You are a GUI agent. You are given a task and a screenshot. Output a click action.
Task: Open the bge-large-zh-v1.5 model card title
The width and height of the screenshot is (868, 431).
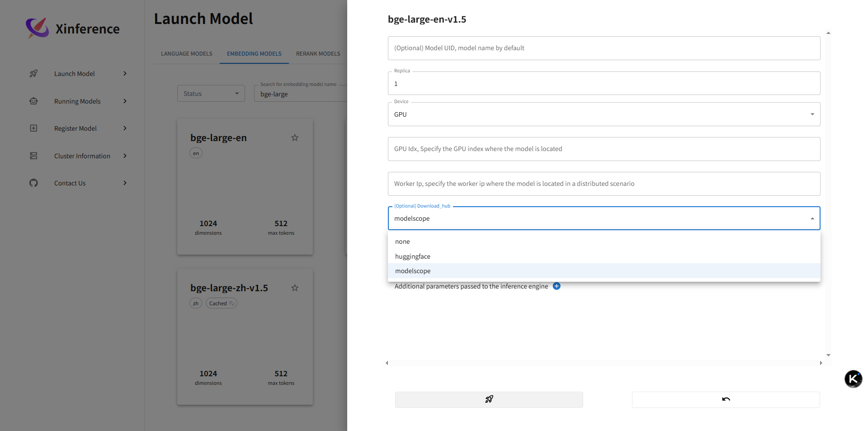tap(229, 288)
